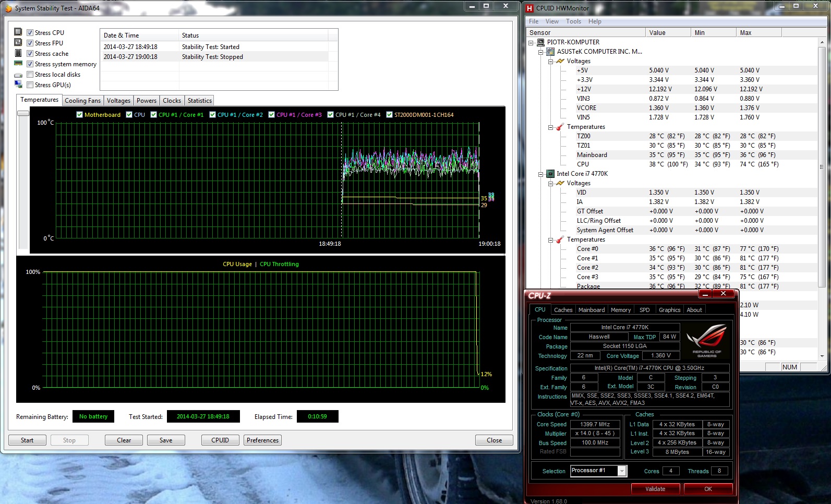Click the thermometer icon next to motherboard Temperatures

click(x=560, y=127)
